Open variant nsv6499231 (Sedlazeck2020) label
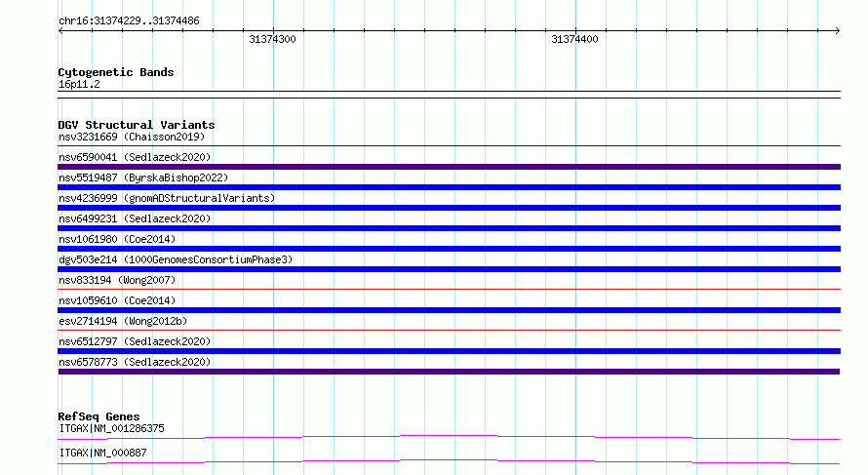This screenshot has width=868, height=475. 135,218
